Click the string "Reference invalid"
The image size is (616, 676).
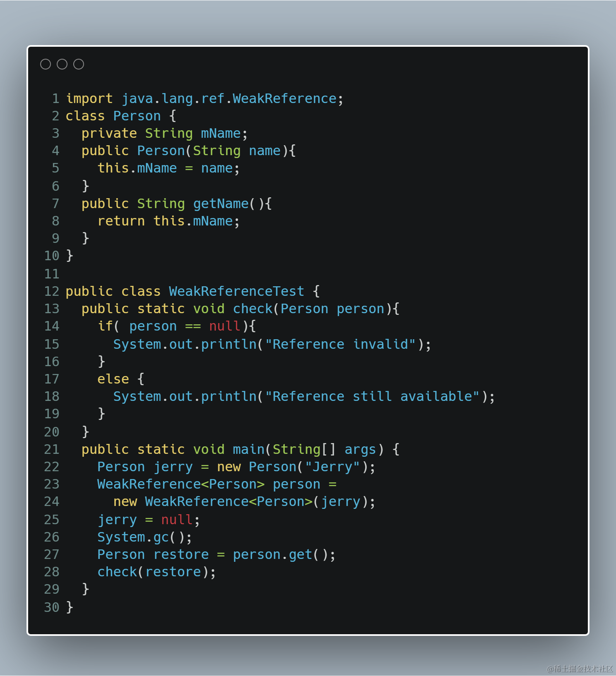(340, 345)
